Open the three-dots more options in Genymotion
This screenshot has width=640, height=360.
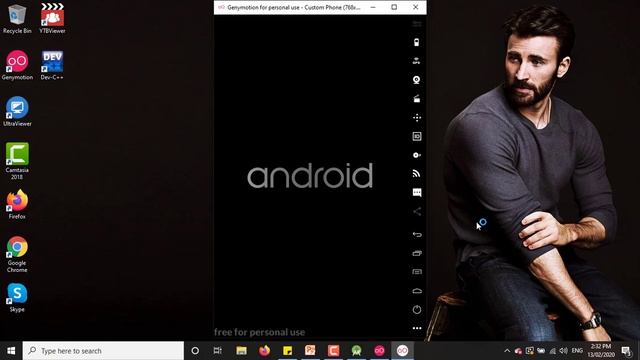coord(417,328)
